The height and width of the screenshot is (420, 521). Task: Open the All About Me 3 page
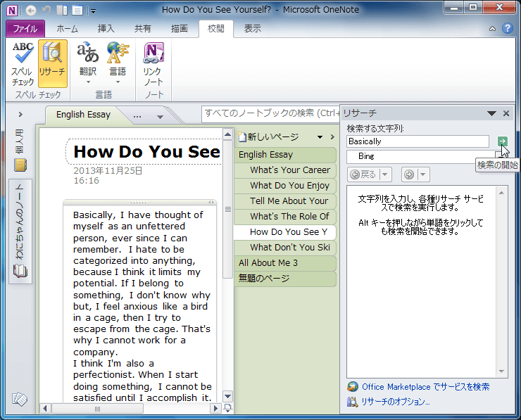click(x=285, y=263)
